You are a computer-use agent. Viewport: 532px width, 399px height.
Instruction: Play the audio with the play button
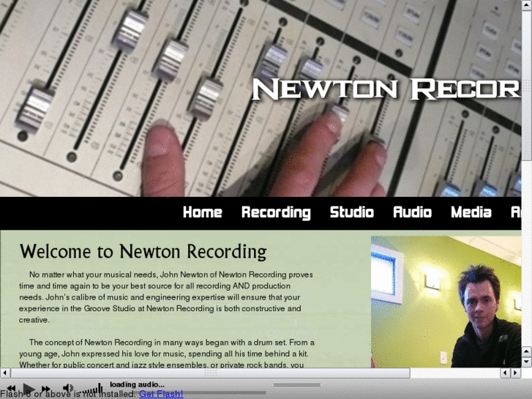29,389
